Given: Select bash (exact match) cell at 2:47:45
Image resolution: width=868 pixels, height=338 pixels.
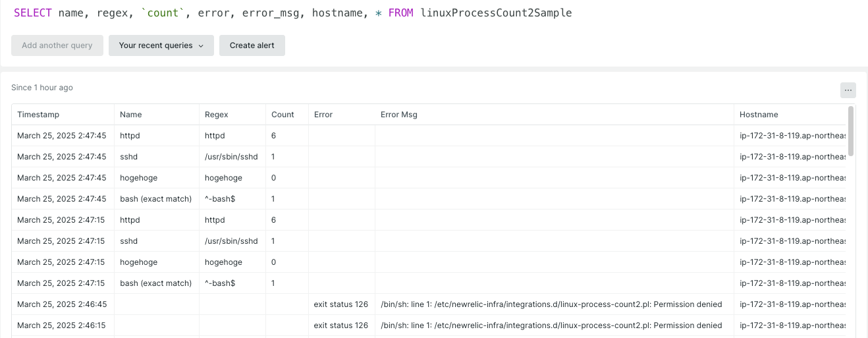Looking at the screenshot, I should [157, 199].
